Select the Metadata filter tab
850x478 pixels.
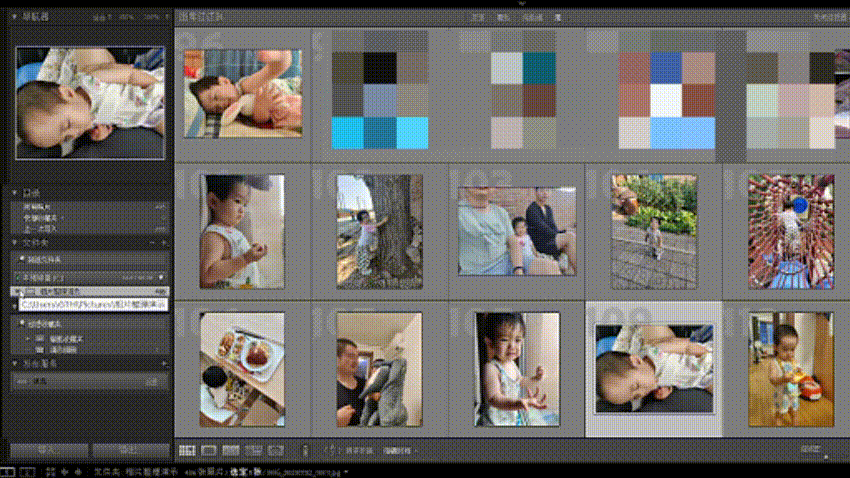[x=532, y=17]
